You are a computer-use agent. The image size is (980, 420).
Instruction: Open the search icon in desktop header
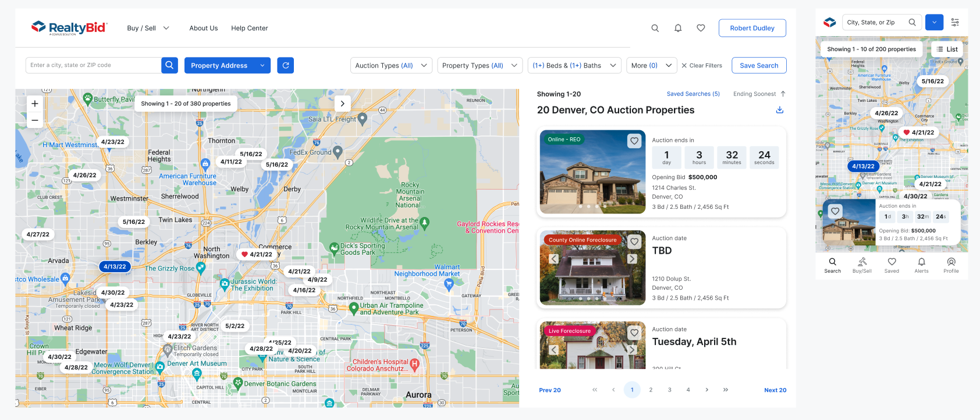click(655, 28)
